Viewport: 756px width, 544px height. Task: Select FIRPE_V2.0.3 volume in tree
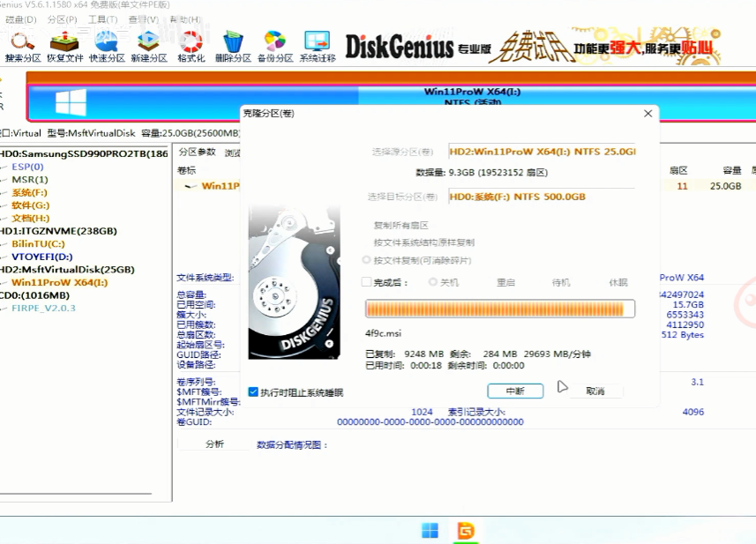[43, 309]
